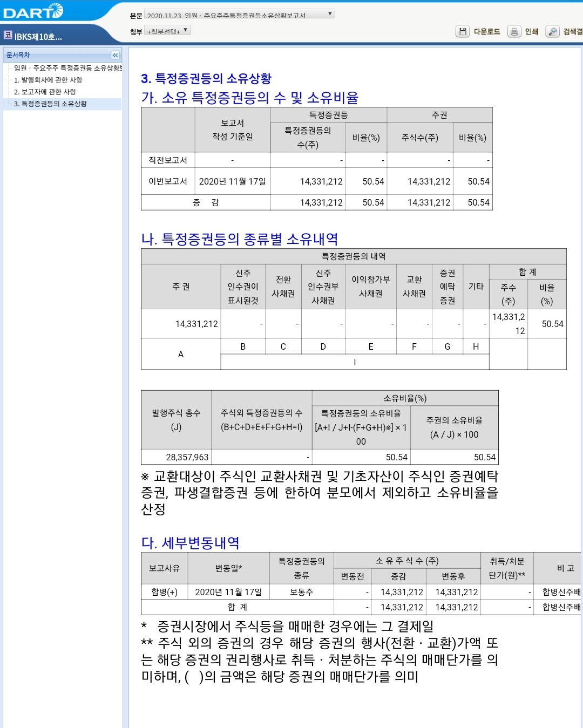Click the cell labeled 'B'

click(x=243, y=346)
